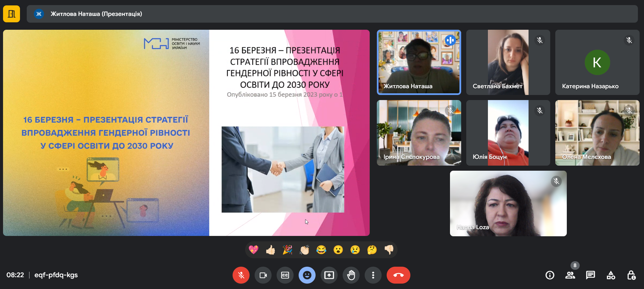Send the sparkling heart reaction
This screenshot has width=644, height=289.
pyautogui.click(x=254, y=250)
